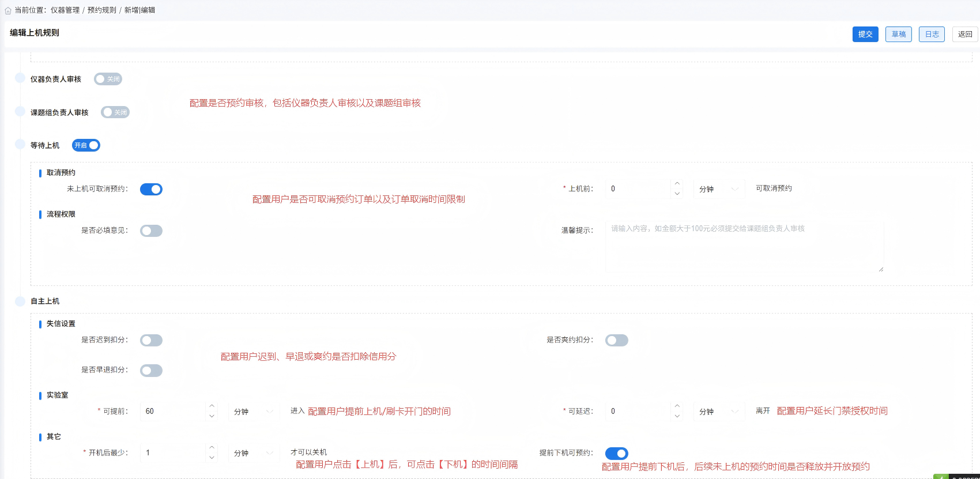Increase the 上机前 minutes value with up arrow

click(677, 183)
